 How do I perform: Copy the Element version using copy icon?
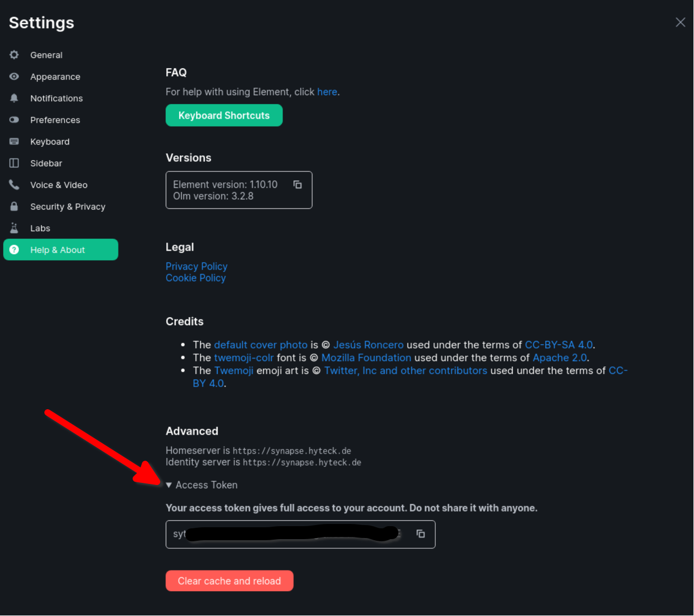point(297,184)
